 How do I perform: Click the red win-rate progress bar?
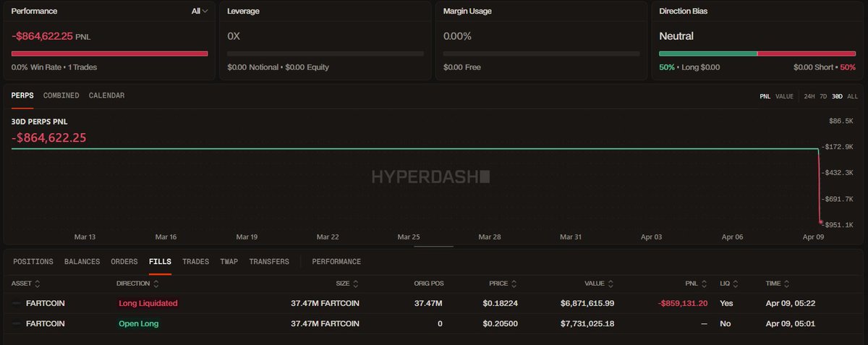coord(109,54)
